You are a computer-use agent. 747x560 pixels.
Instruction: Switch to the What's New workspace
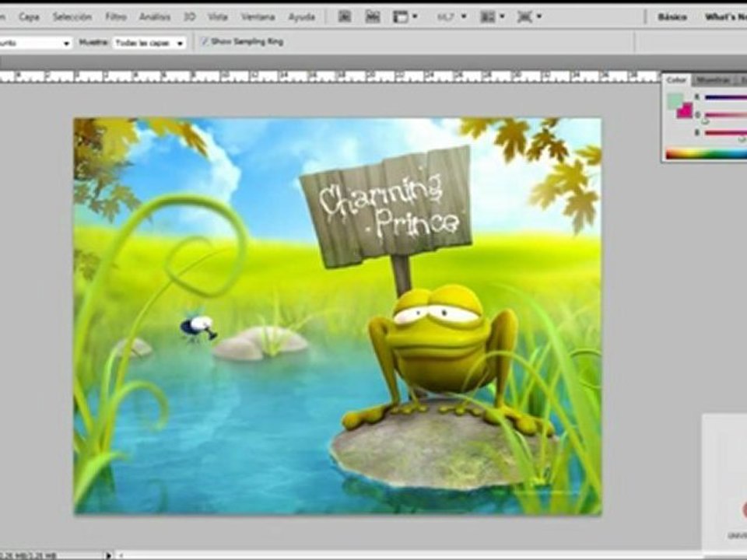(725, 16)
